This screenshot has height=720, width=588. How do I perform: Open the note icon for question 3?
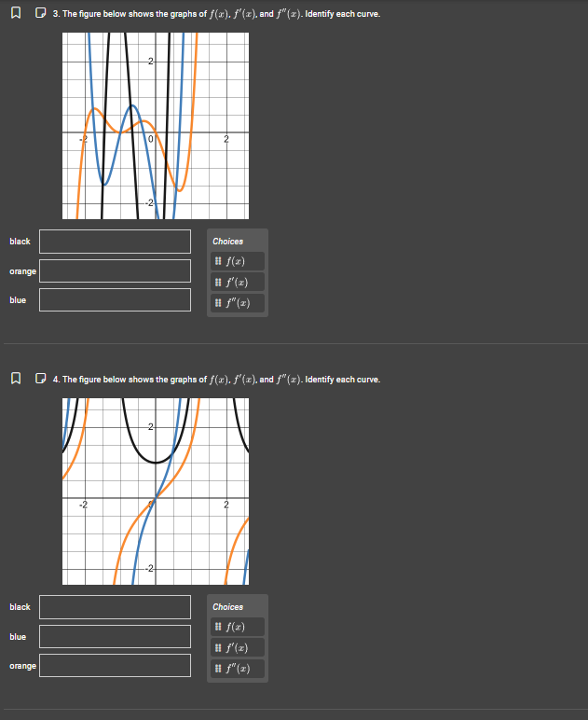40,13
